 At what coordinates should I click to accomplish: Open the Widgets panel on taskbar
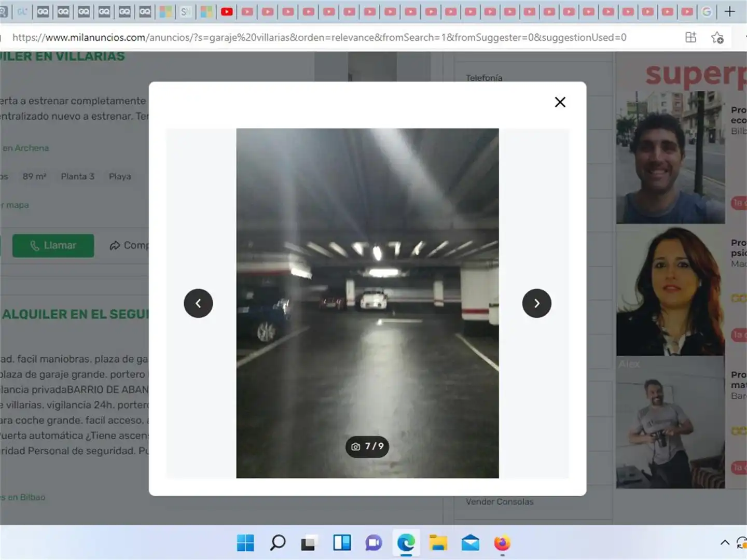coord(342,543)
